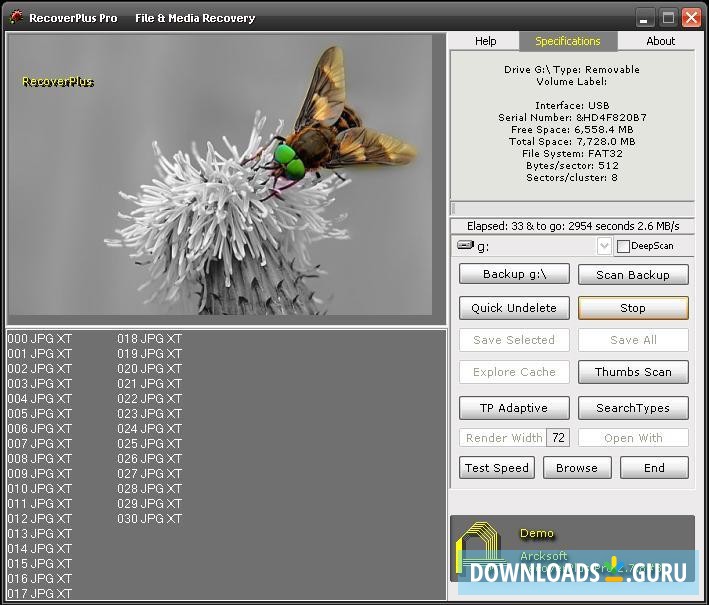This screenshot has width=709, height=605.
Task: Click the Explore Cache button
Action: click(x=514, y=372)
